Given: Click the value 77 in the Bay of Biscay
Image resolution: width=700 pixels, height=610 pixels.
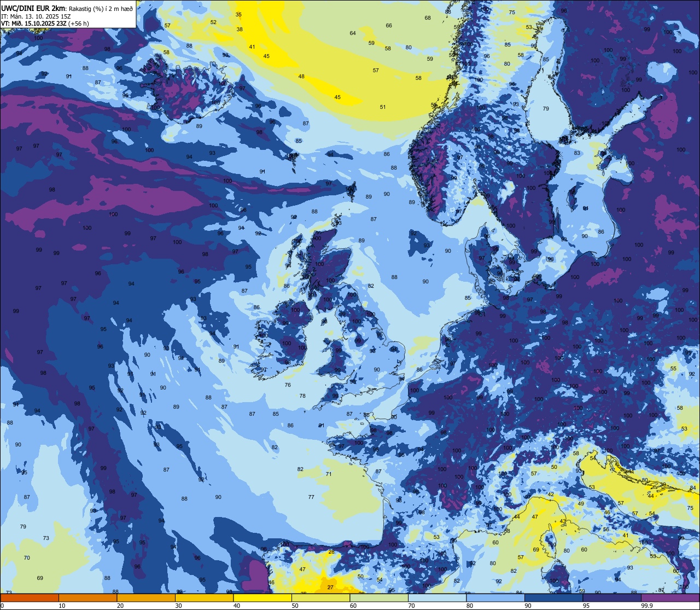Looking at the screenshot, I should click(x=311, y=497).
